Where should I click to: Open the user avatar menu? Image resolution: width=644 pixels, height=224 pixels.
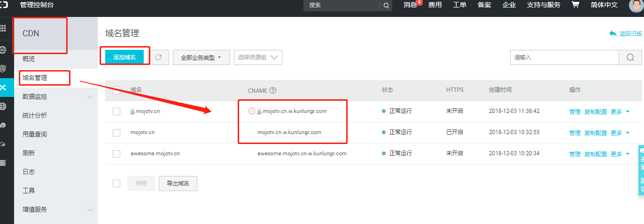click(636, 5)
